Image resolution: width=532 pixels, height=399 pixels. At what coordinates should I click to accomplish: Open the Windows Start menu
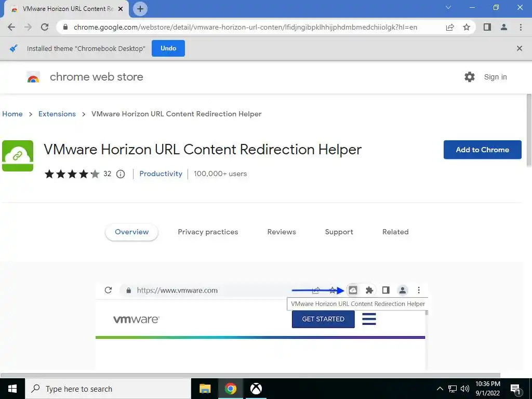click(12, 389)
